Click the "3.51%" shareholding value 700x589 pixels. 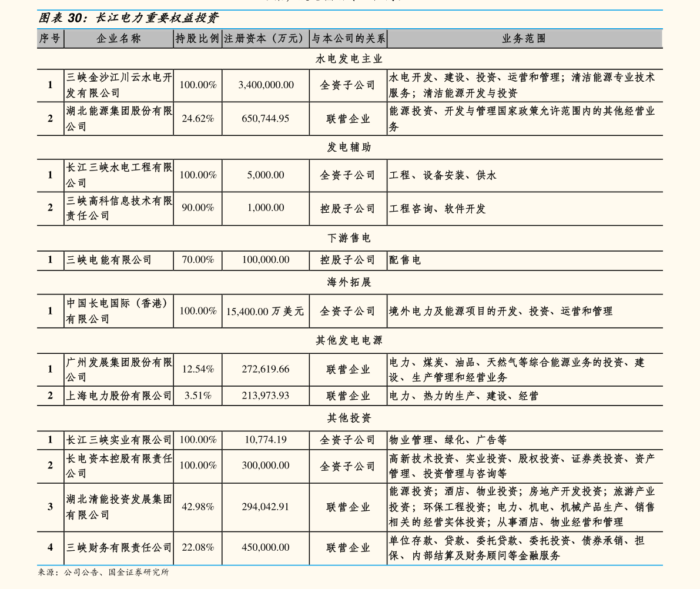tap(197, 395)
